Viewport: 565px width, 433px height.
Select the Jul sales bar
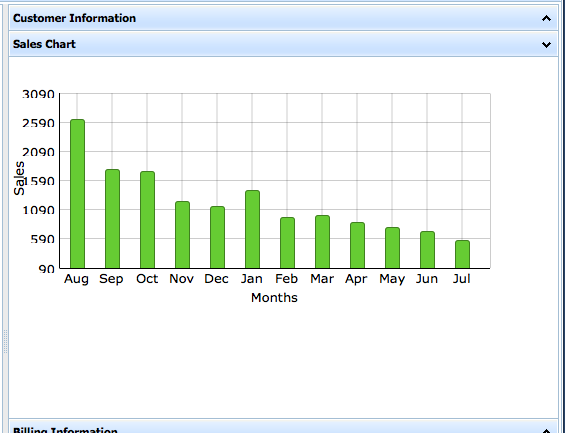coord(462,254)
